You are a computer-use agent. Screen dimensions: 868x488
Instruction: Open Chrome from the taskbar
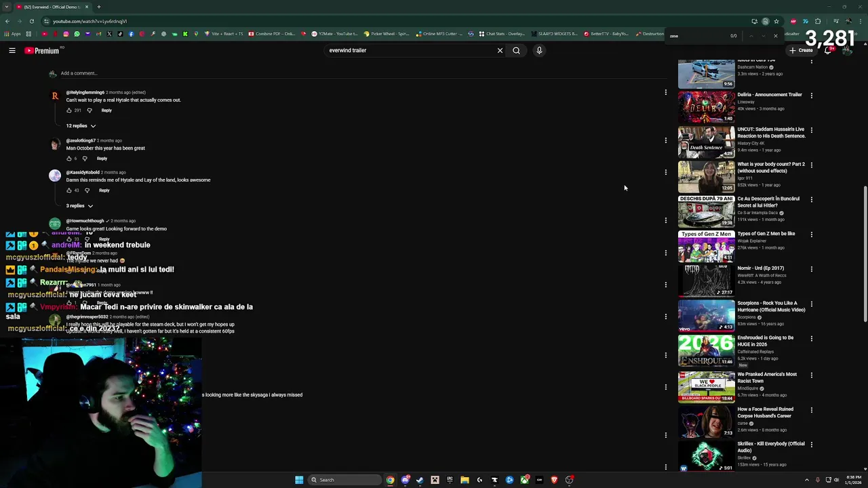click(390, 480)
